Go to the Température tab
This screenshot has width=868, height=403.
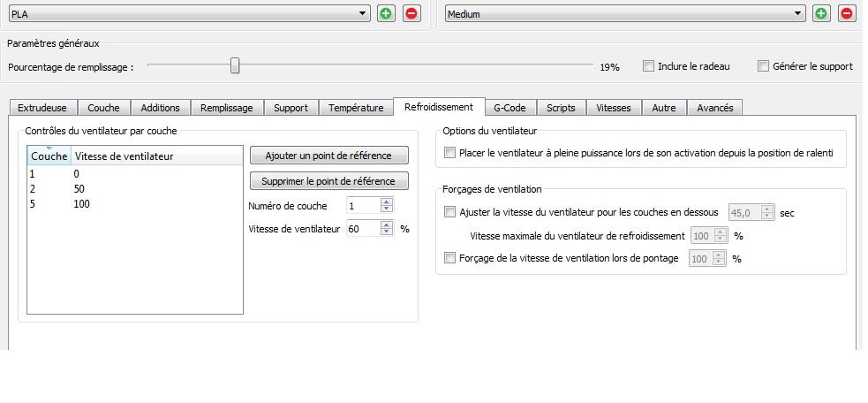pos(355,108)
